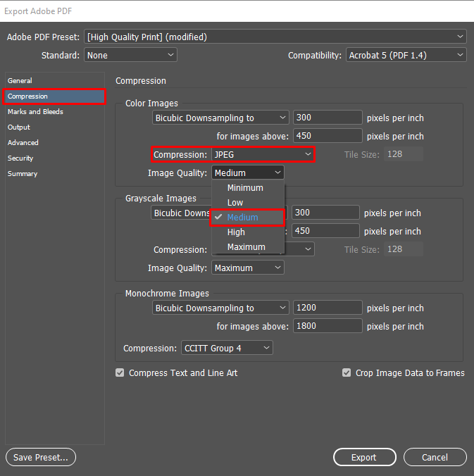Screen dimensions: 474x476
Task: Open the Standard dropdown set to None
Action: tap(130, 55)
